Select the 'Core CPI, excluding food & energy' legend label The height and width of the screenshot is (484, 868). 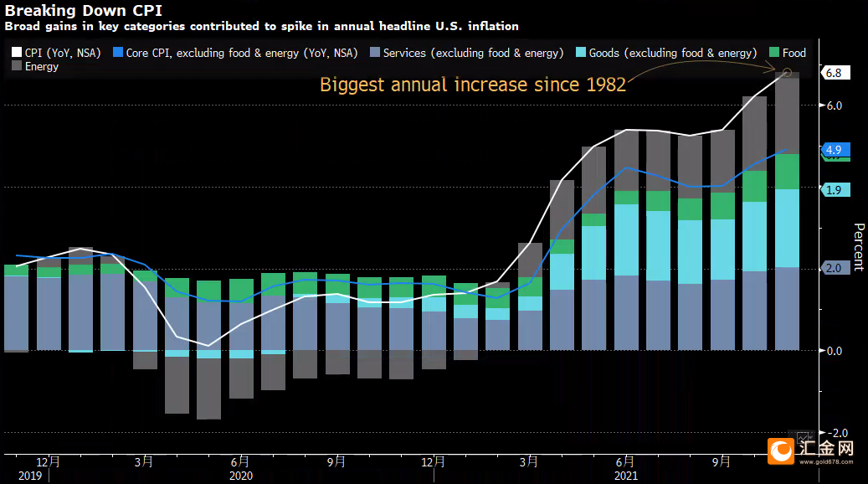(242, 53)
